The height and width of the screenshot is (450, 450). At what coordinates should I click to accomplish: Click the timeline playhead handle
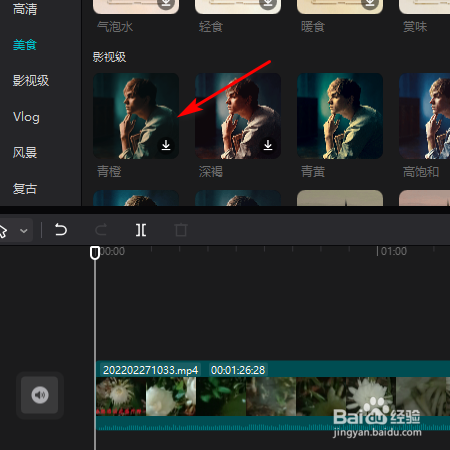click(x=95, y=253)
